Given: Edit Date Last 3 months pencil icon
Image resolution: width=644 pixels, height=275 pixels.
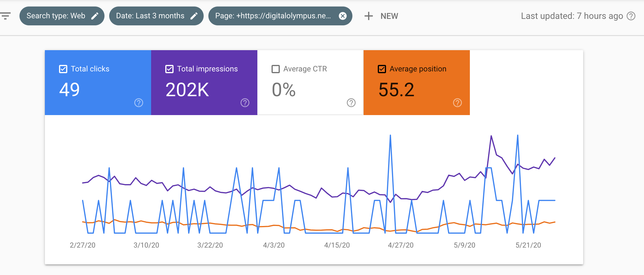Looking at the screenshot, I should [194, 16].
